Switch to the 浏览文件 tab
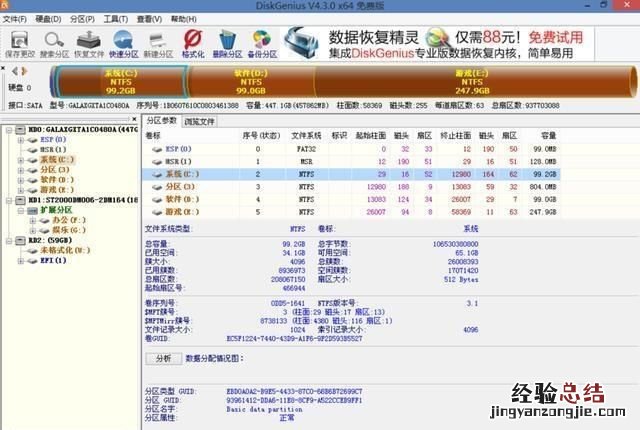 (x=199, y=122)
